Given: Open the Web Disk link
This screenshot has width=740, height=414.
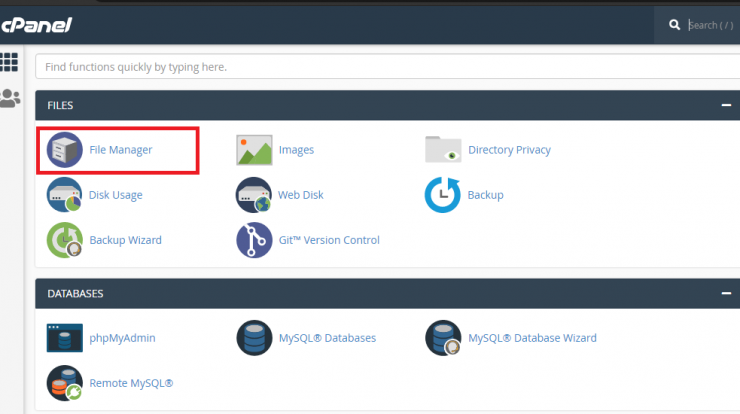Looking at the screenshot, I should 301,195.
